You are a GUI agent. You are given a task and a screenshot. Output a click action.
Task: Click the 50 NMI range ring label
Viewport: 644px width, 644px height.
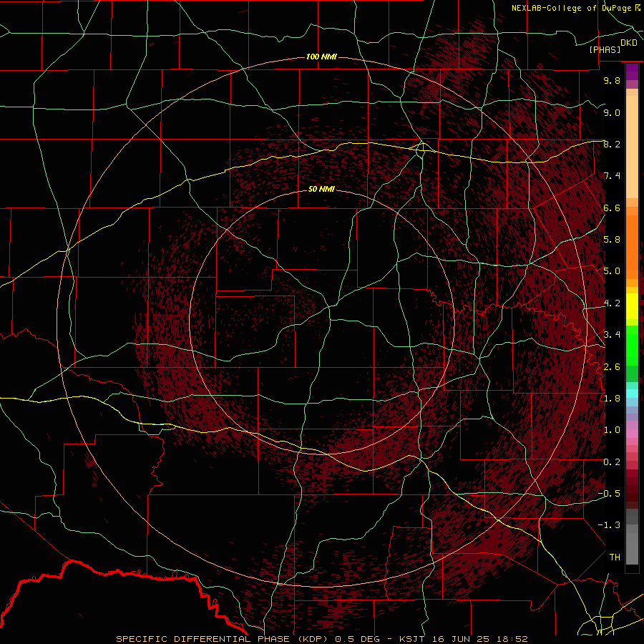click(321, 189)
